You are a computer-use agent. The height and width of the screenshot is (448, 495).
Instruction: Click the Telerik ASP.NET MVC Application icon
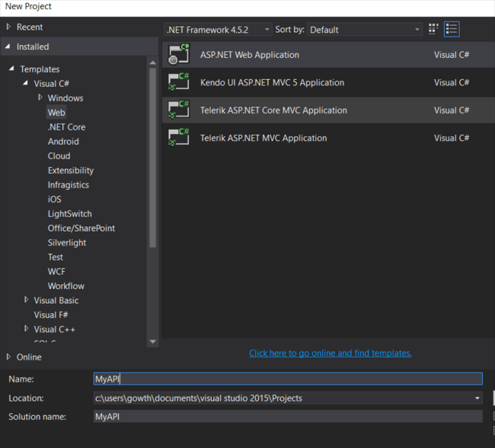179,138
